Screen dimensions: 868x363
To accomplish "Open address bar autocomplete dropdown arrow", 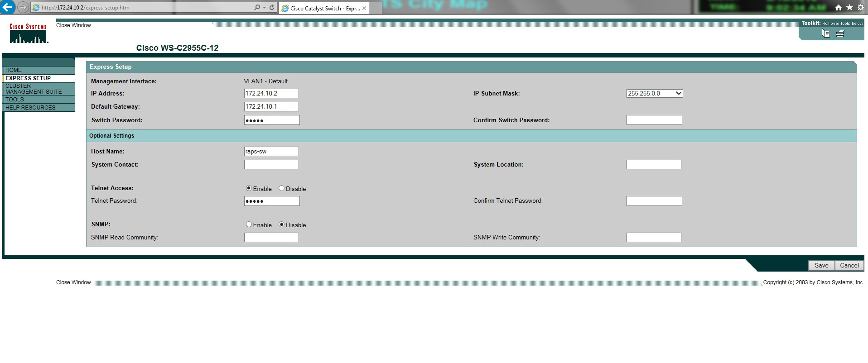I will [x=264, y=8].
